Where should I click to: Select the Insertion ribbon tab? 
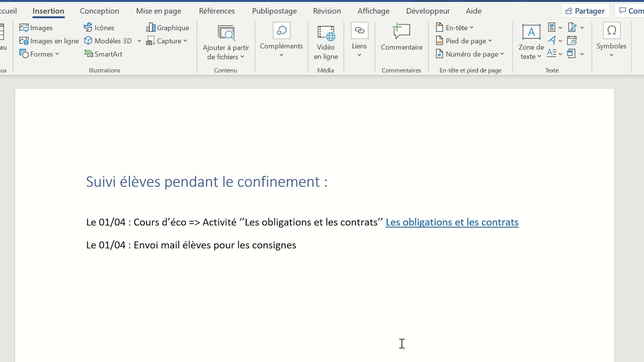coord(48,11)
